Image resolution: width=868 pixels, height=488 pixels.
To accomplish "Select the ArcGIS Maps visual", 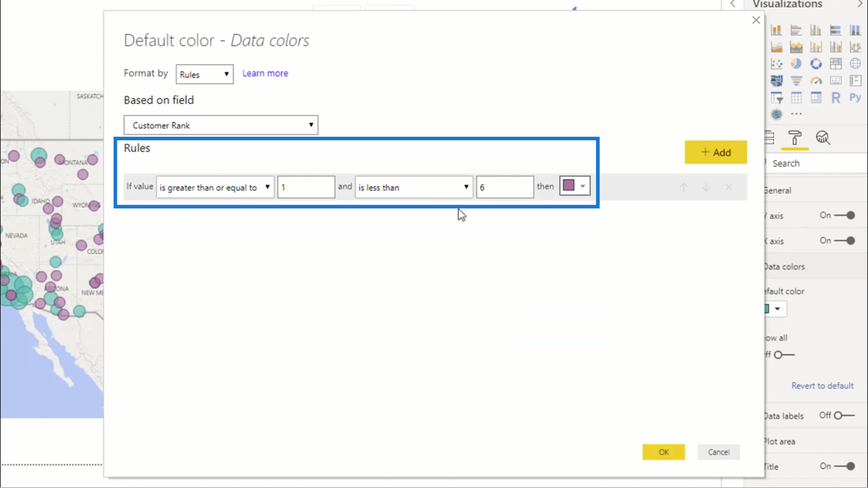I will pos(776,114).
